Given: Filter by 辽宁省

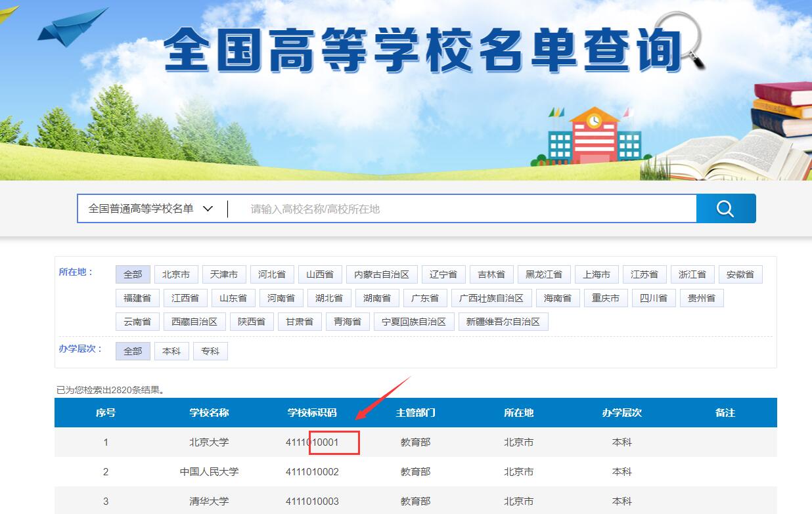Looking at the screenshot, I should tap(443, 274).
